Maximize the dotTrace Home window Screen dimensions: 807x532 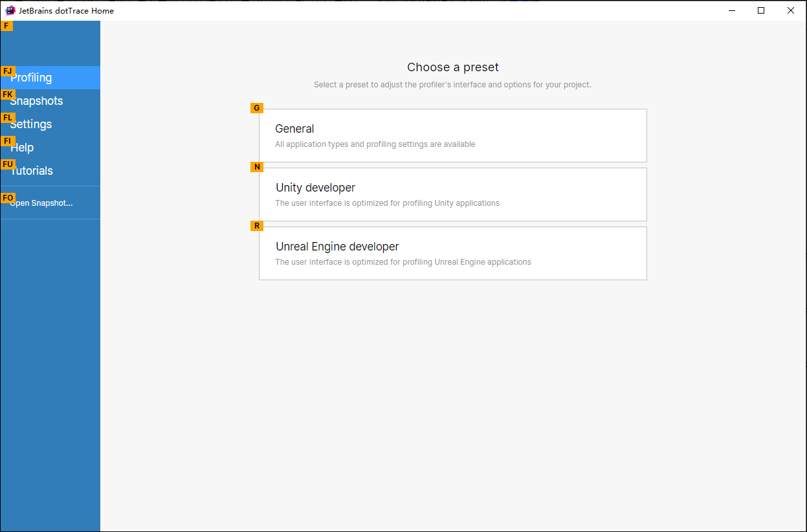761,10
